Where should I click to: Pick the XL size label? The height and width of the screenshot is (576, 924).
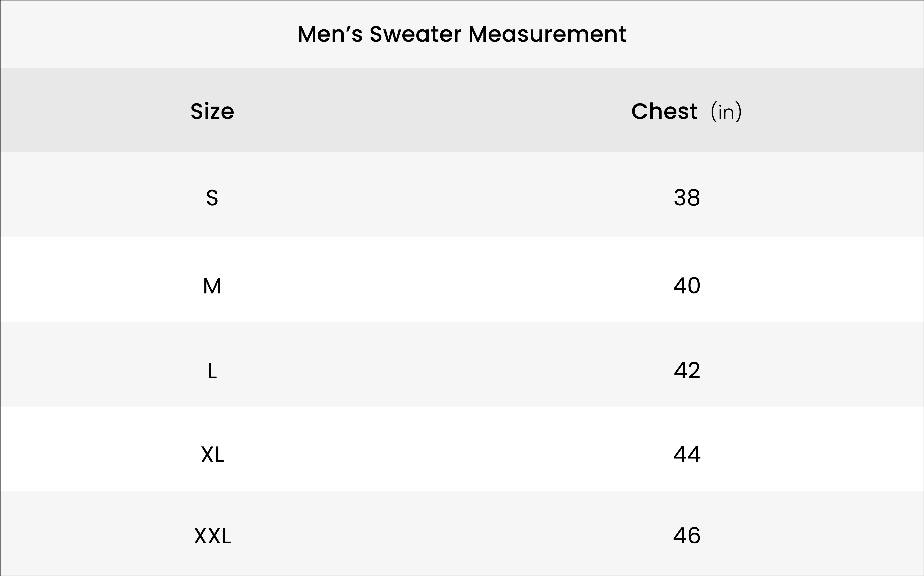[212, 455]
